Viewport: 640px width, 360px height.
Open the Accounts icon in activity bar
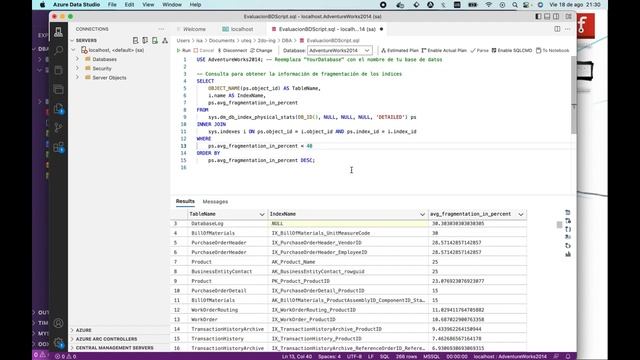coord(58,323)
